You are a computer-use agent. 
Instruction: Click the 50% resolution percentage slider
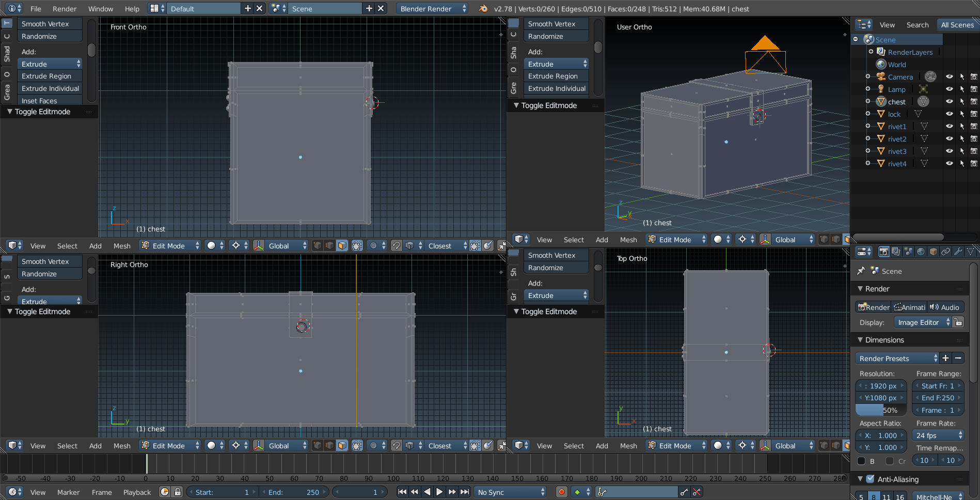pos(882,410)
